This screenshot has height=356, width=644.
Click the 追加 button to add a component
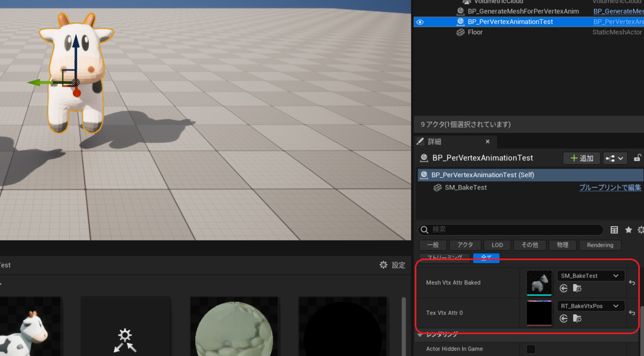[x=581, y=158]
